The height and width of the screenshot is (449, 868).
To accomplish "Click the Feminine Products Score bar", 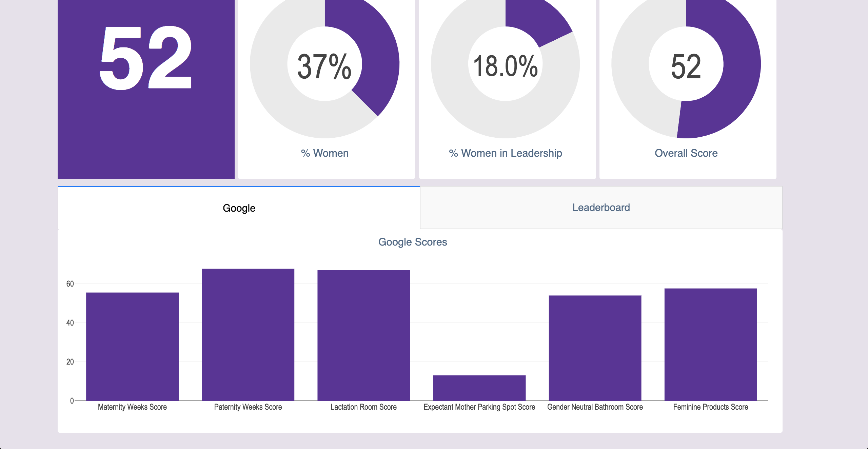I will pyautogui.click(x=710, y=344).
